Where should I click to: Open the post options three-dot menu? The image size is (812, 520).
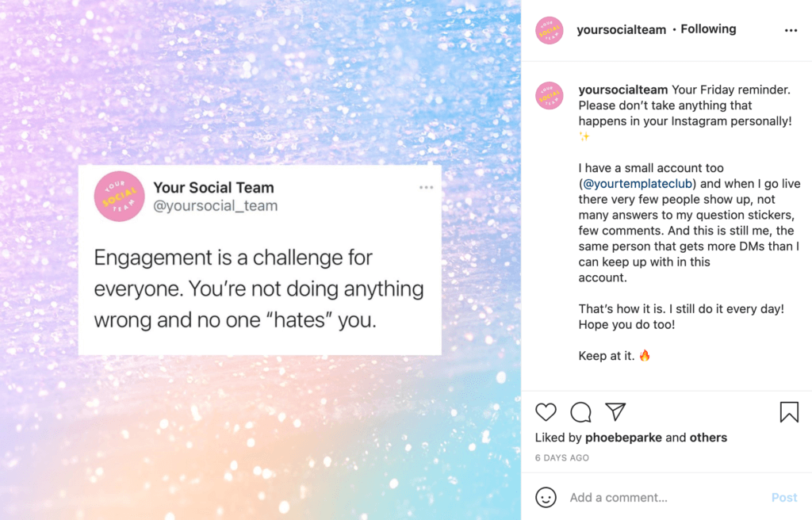pos(791,31)
